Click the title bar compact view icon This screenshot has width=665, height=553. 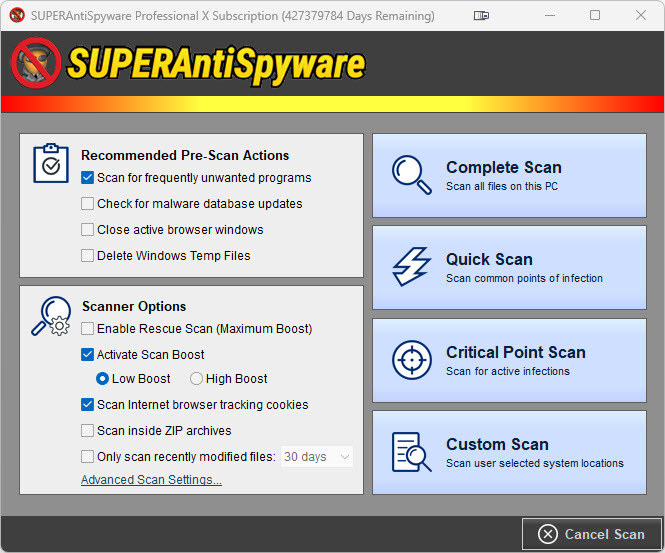tap(483, 16)
